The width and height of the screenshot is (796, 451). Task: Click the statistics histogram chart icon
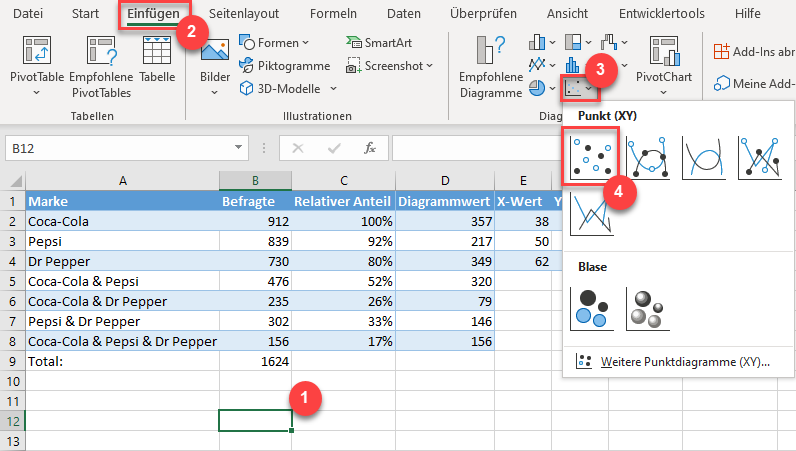click(x=572, y=65)
